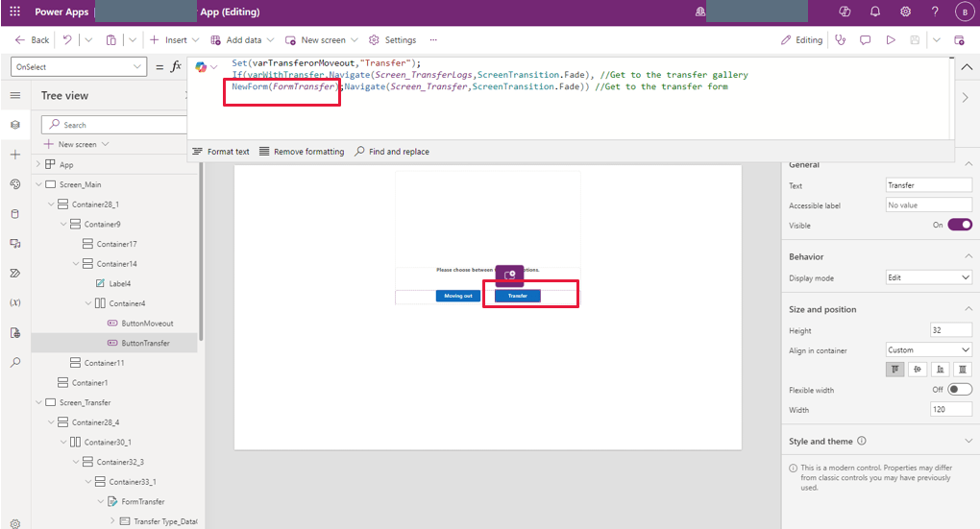Open the Variables (x) sidebar icon

point(14,302)
